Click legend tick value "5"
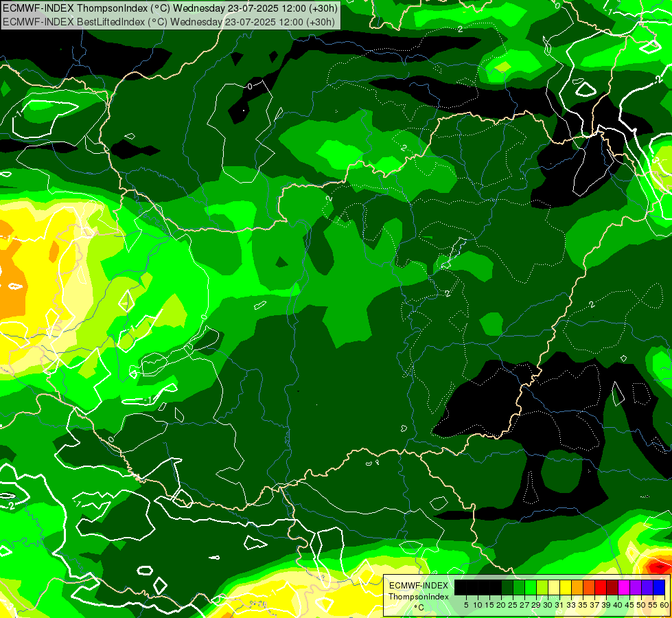Image resolution: width=672 pixels, height=618 pixels. click(x=466, y=605)
